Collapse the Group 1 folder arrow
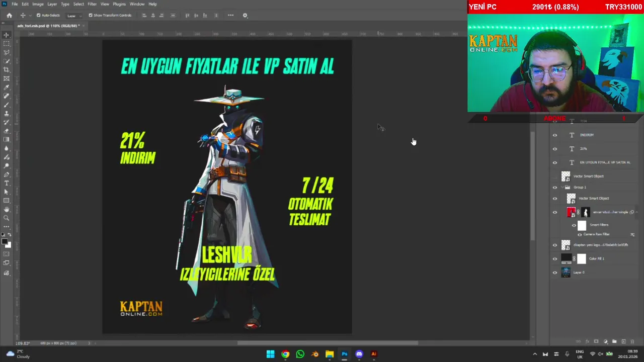This screenshot has height=362, width=644. click(x=562, y=187)
